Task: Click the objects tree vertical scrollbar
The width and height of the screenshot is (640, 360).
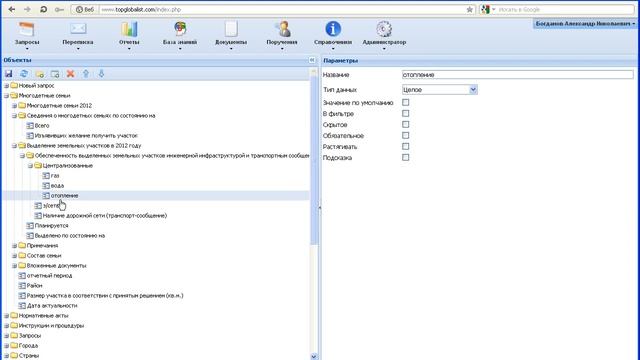Action: click(x=314, y=159)
